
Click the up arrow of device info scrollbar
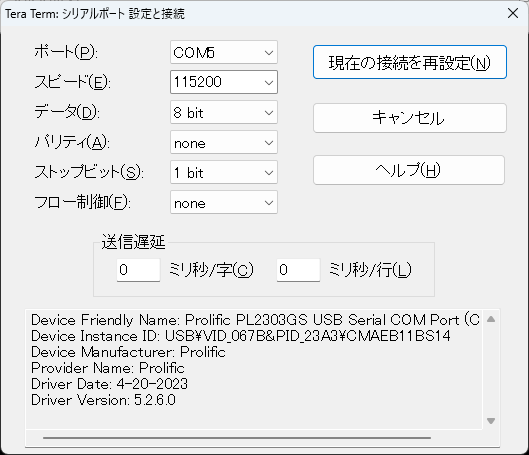[x=491, y=319]
